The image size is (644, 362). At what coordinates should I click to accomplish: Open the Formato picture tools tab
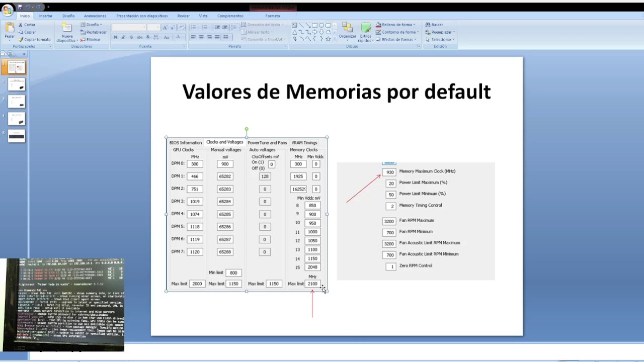[x=273, y=16]
